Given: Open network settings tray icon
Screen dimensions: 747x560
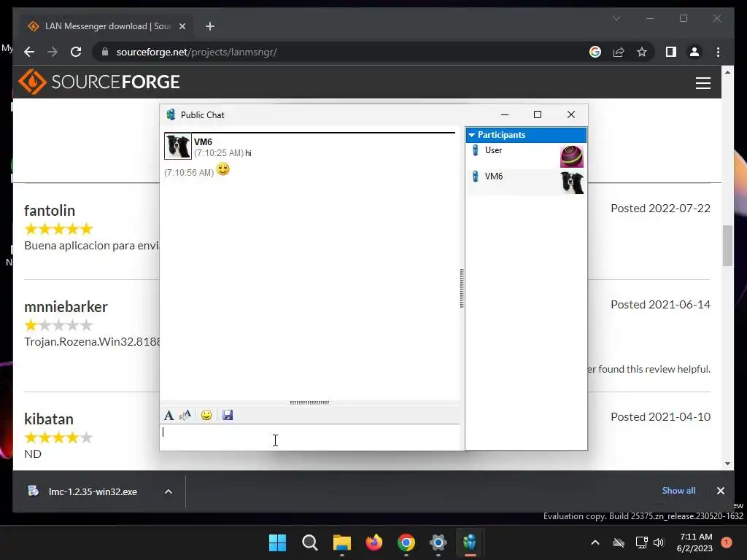Looking at the screenshot, I should [x=641, y=542].
